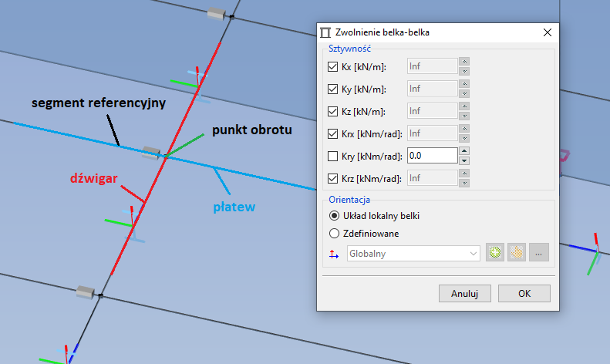The image size is (610, 364).
Task: Click the Anuluj button
Action: [465, 293]
